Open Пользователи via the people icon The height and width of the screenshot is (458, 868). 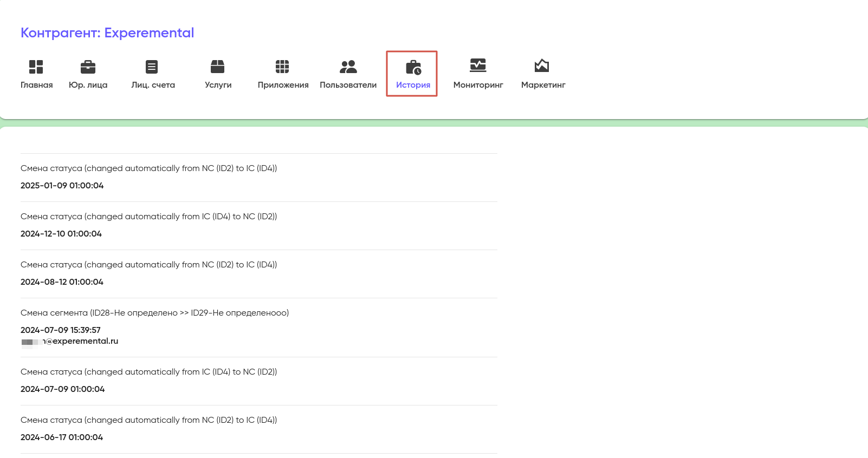(348, 67)
